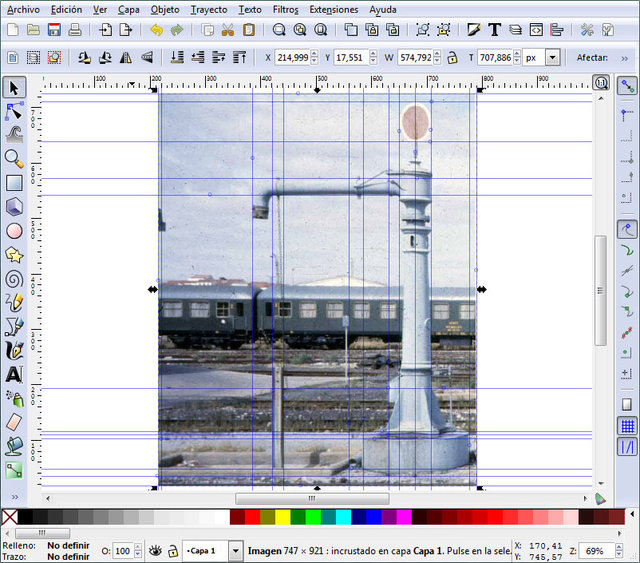Toggle the Capa 1 layer lock
The image size is (640, 563).
173,551
